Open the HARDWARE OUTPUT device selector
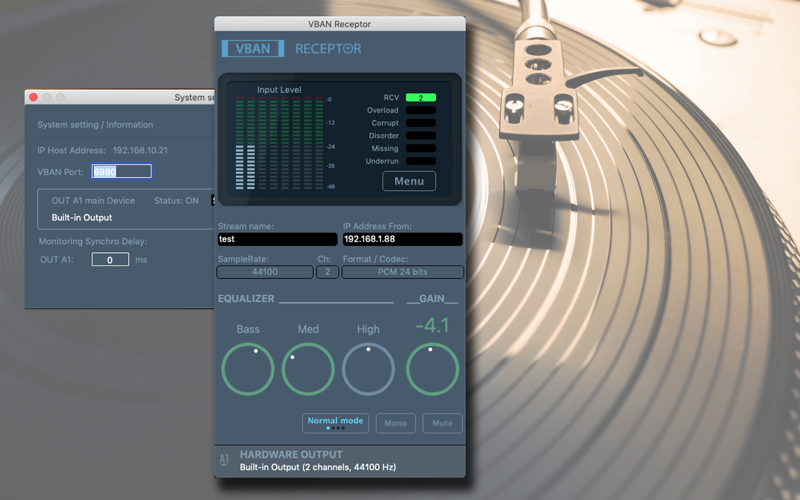The height and width of the screenshot is (500, 800). [340, 461]
